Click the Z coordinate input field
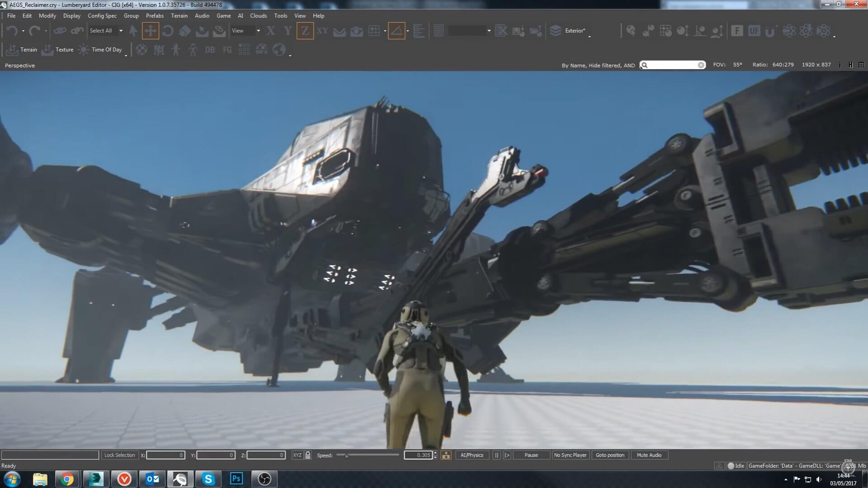Viewport: 868px width, 488px height. [266, 455]
